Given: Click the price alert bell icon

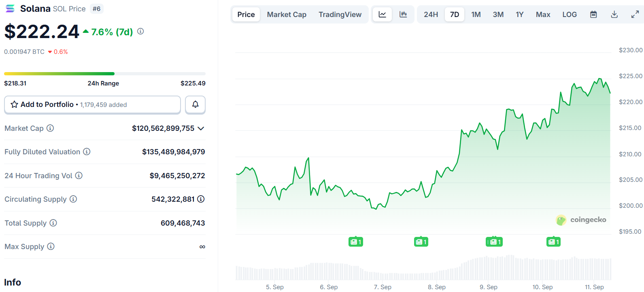Looking at the screenshot, I should tap(195, 104).
